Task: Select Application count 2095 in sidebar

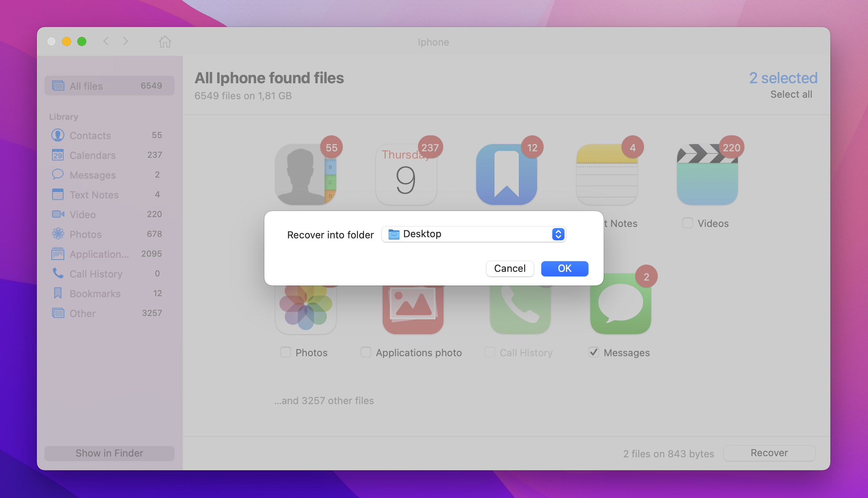Action: pos(151,254)
